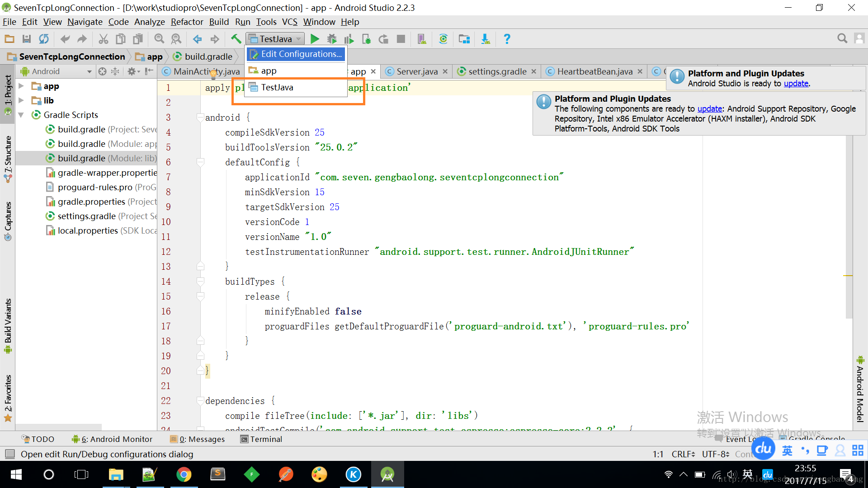Open Find with the magnifier icon
Viewport: 868px width, 488px height.
pos(159,39)
